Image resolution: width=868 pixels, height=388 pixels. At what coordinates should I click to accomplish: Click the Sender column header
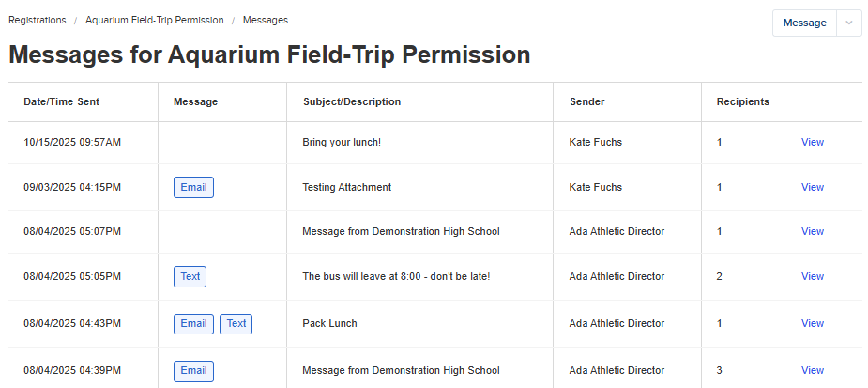pyautogui.click(x=586, y=102)
